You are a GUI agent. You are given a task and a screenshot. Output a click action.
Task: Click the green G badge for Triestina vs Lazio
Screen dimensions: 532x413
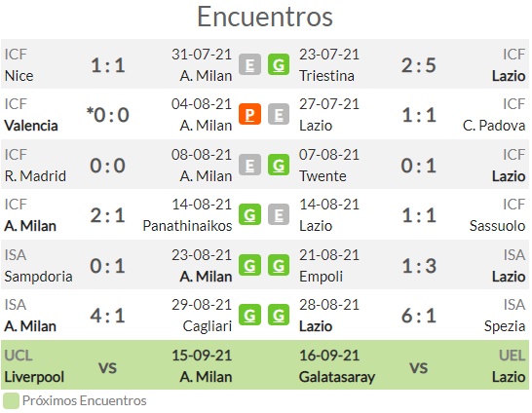[279, 64]
